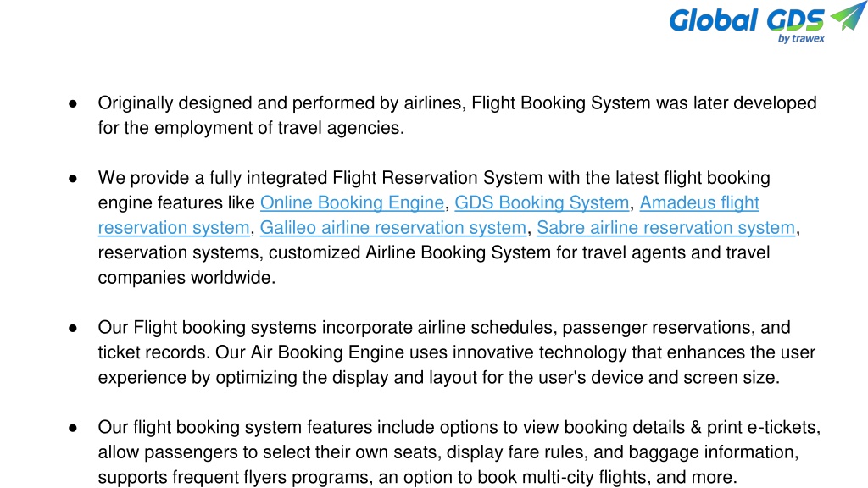
Task: Follow the Galileo airline reservation system link
Action: [x=393, y=228]
